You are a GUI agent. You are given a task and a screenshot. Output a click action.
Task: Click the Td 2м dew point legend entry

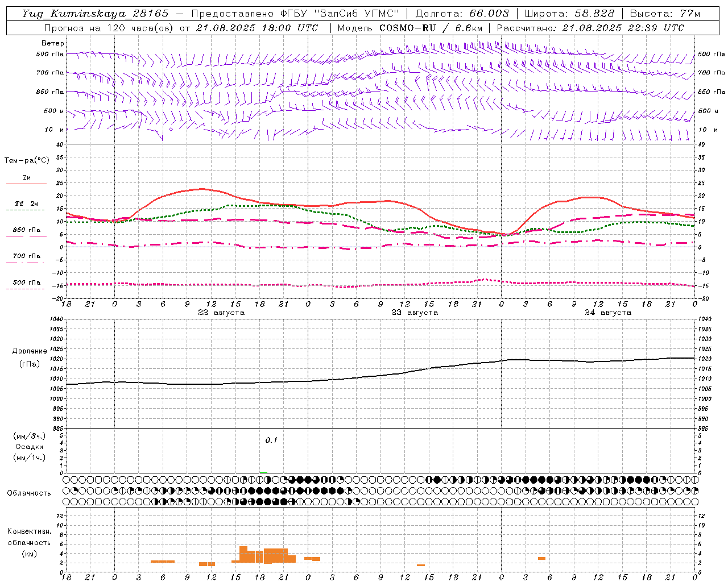[26, 203]
